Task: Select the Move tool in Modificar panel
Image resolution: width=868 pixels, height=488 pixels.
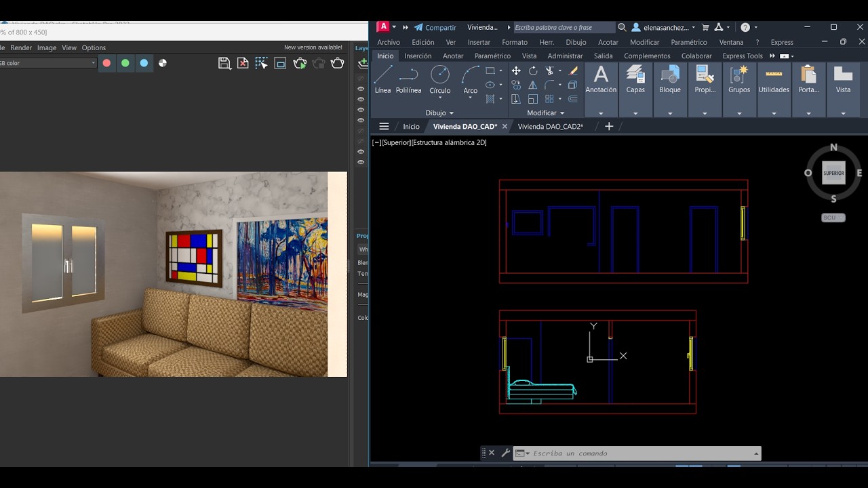Action: [x=516, y=70]
